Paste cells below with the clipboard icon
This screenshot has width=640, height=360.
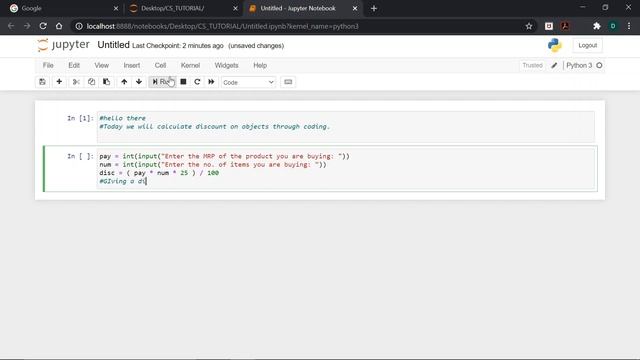click(107, 82)
